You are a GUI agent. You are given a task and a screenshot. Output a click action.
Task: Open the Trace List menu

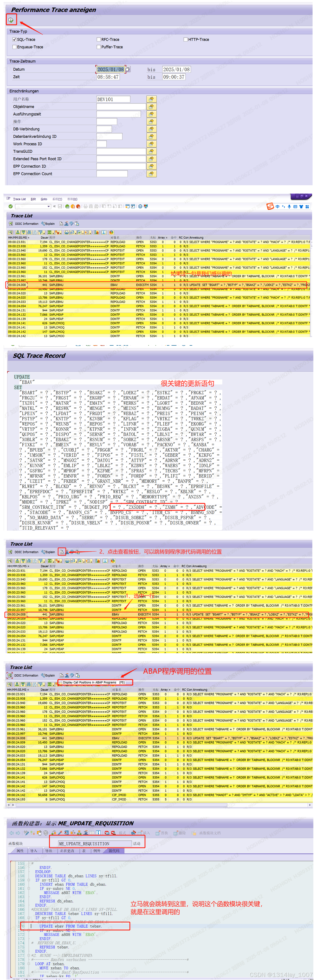[x=19, y=199]
